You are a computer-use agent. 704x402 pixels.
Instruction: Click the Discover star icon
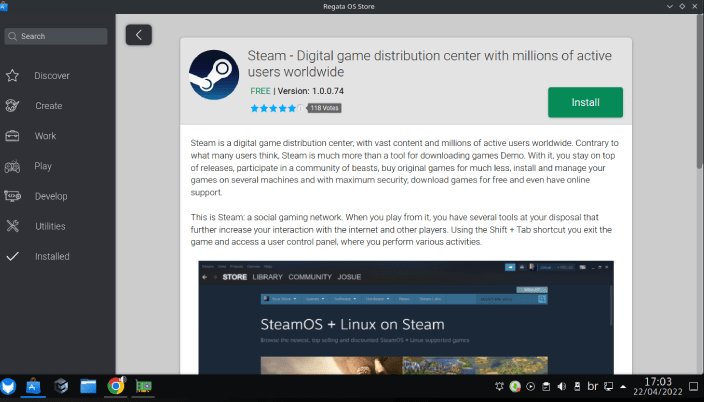pyautogui.click(x=12, y=75)
